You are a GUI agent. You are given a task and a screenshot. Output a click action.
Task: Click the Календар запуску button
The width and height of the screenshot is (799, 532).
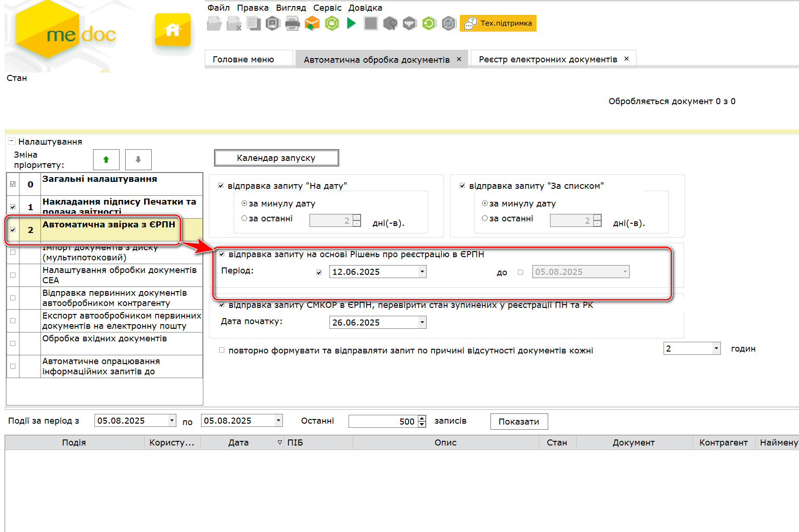[x=276, y=158]
